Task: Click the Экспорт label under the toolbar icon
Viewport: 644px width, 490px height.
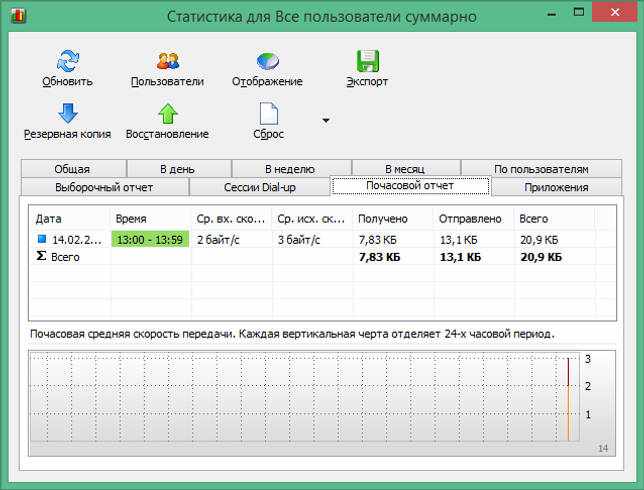Action: point(367,81)
